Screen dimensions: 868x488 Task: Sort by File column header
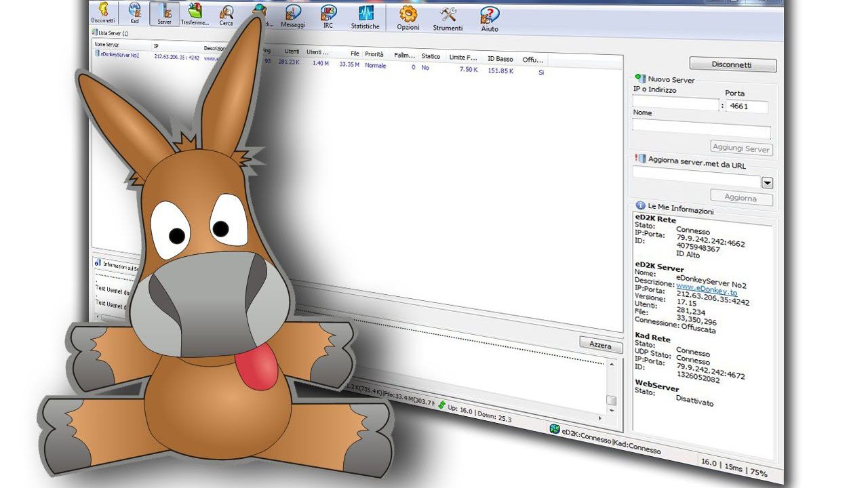(x=355, y=54)
